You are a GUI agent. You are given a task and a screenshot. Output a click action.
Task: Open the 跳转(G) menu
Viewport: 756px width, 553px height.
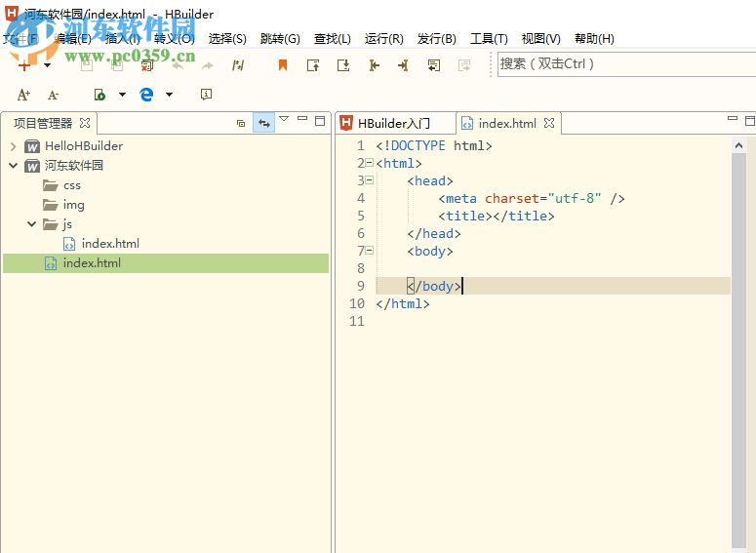coord(280,39)
